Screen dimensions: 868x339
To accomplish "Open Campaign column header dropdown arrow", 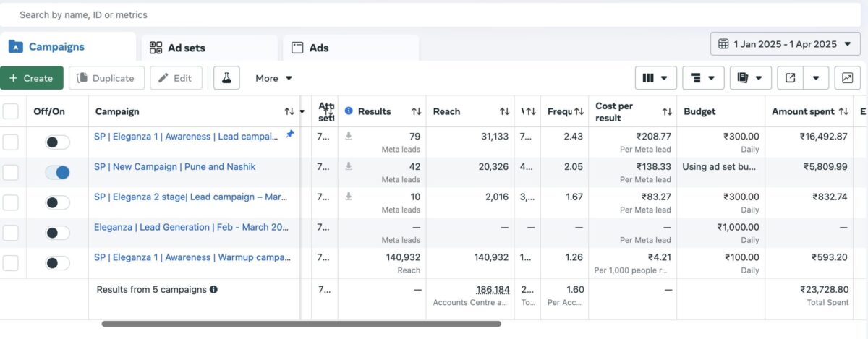I will 302,111.
